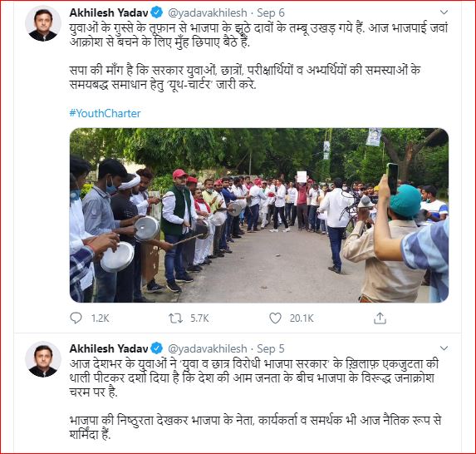Click verified badge on first tweet

[x=157, y=12]
